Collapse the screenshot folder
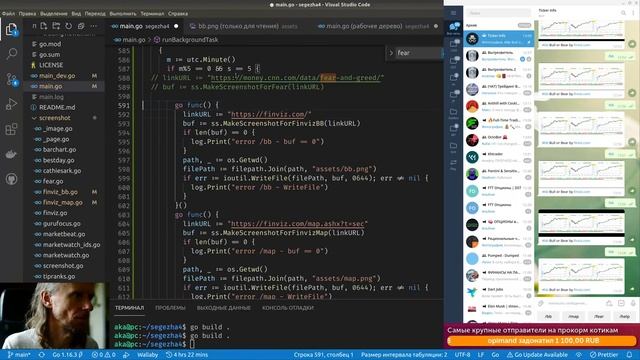 point(54,118)
